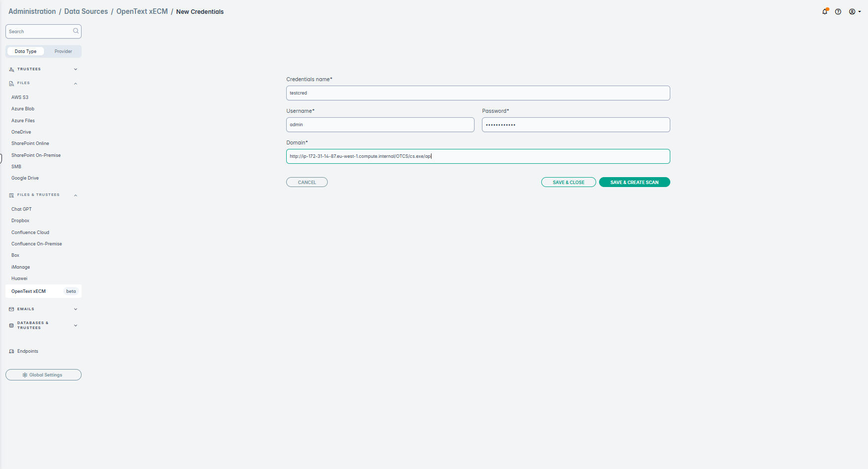Select SharePoint Online in the sidebar
This screenshot has height=469, width=868.
30,143
